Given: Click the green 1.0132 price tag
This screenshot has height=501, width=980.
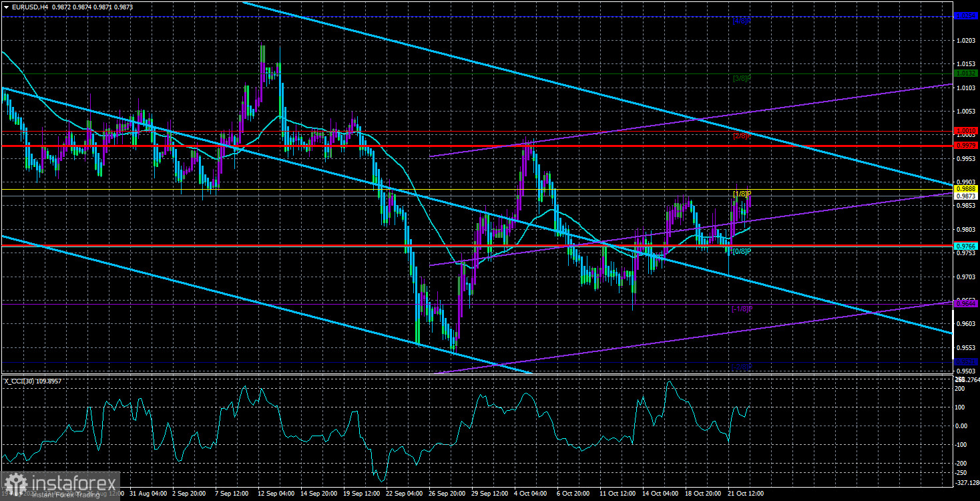Looking at the screenshot, I should coord(966,73).
